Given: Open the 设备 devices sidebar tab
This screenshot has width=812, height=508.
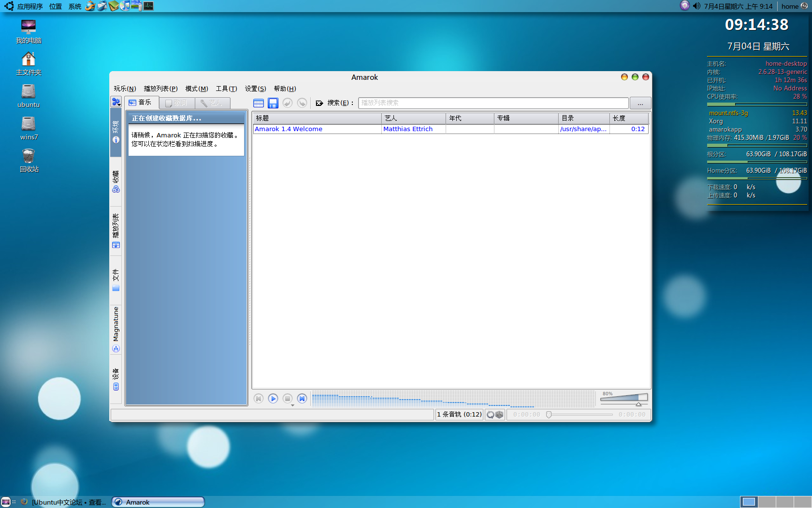Looking at the screenshot, I should point(116,379).
